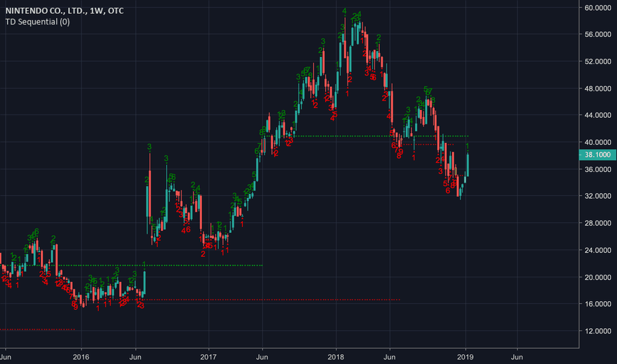Click the 56.0000 price axis label
This screenshot has width=617, height=364.
(x=598, y=34)
